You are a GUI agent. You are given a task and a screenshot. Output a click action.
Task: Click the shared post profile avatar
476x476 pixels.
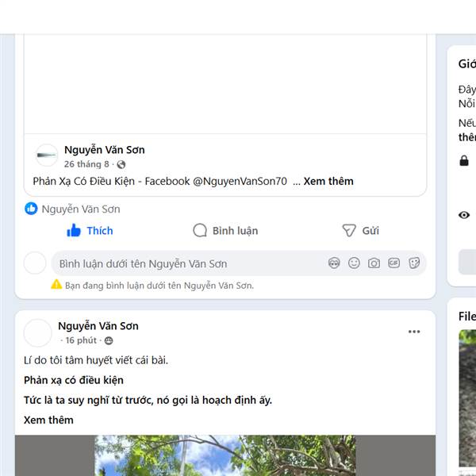click(47, 155)
